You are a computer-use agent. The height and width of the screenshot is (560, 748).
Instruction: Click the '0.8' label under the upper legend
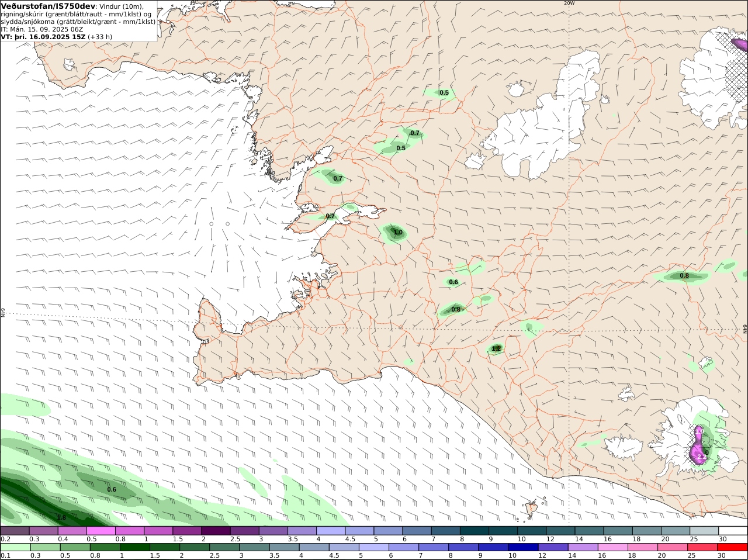120,539
